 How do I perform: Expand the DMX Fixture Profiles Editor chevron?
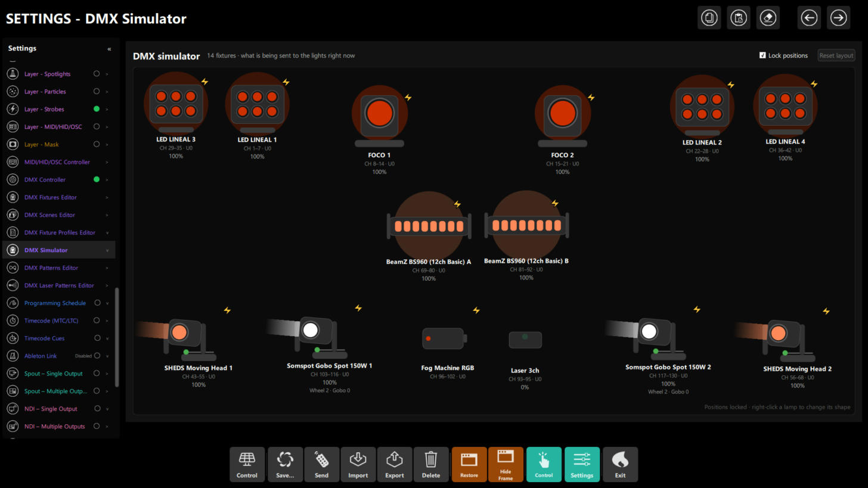click(107, 232)
